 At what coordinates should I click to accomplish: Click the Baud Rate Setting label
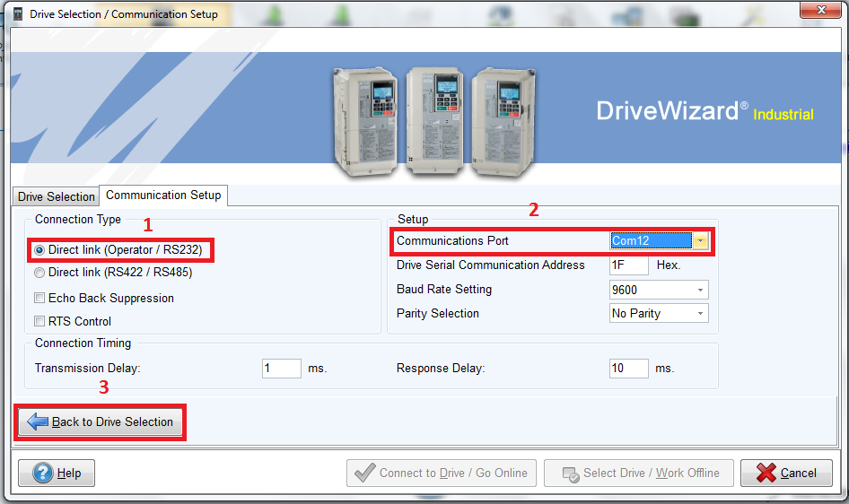coord(444,290)
